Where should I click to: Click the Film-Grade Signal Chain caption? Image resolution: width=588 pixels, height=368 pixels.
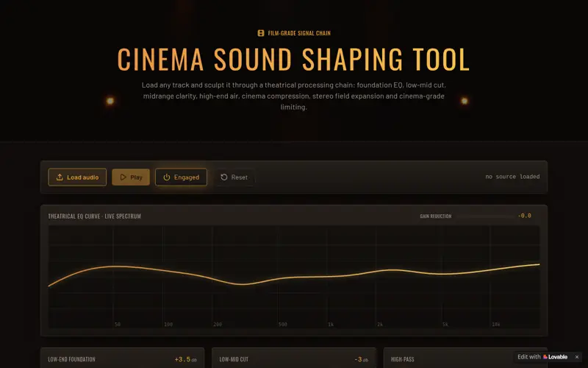coord(299,33)
